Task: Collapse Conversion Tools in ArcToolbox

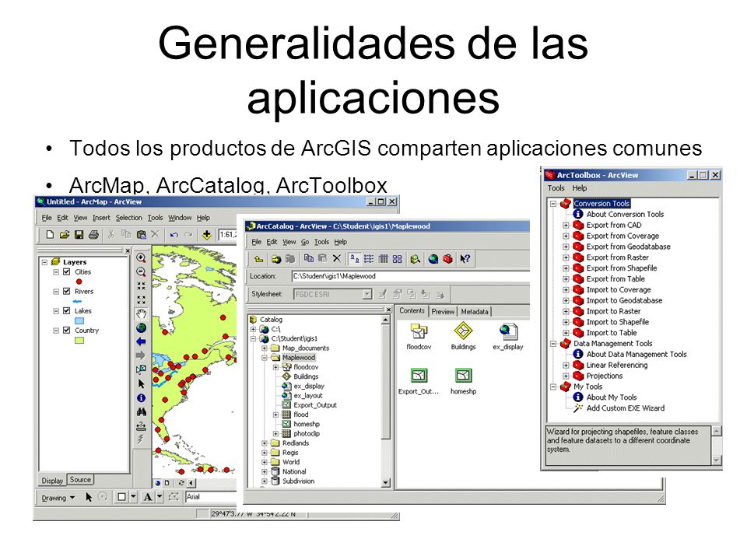Action: (553, 203)
